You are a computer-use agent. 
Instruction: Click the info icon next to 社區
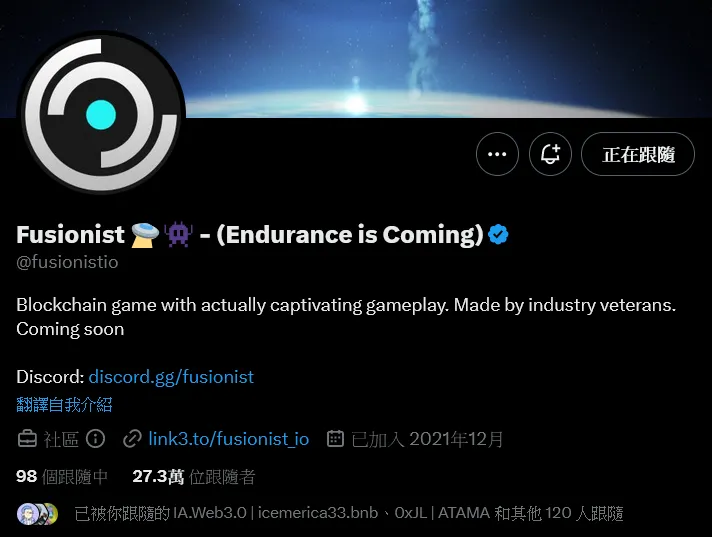[95, 439]
